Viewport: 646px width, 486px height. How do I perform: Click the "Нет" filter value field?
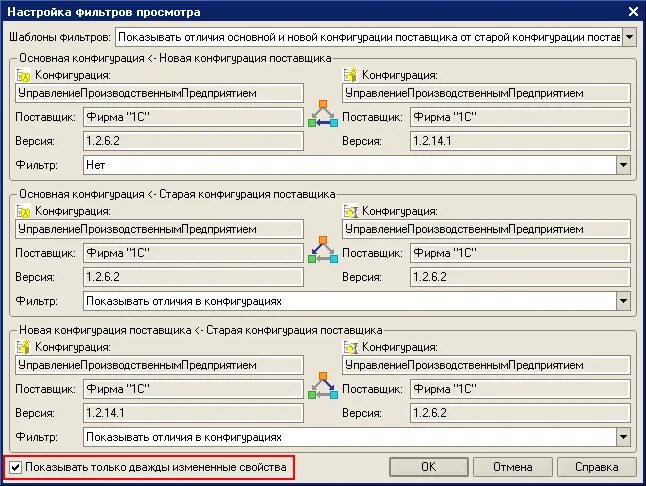(x=350, y=165)
